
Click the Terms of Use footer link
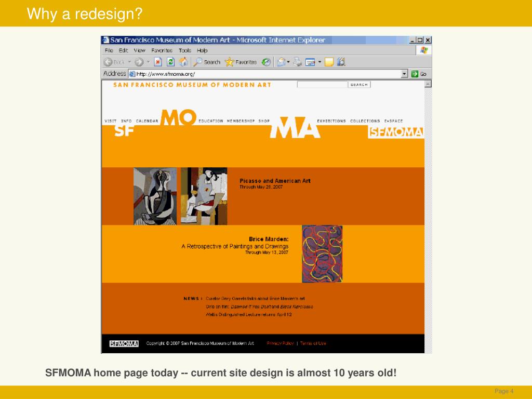pos(313,343)
